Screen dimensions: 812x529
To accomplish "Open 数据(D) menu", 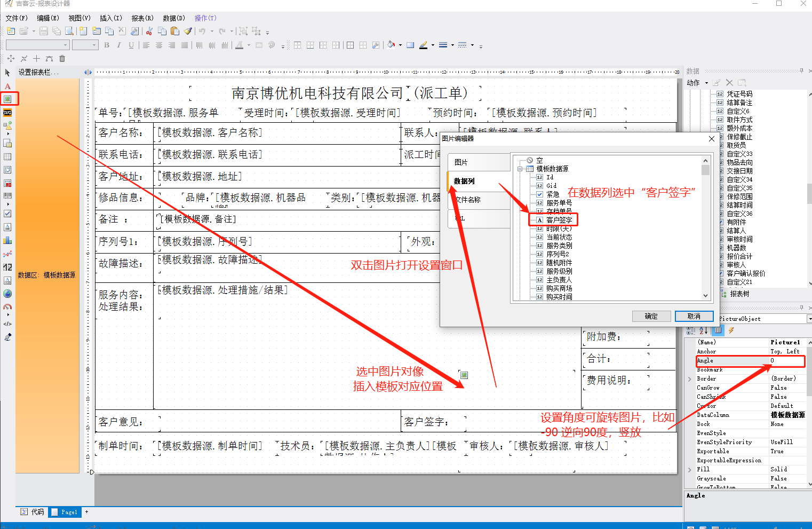I will coord(174,18).
